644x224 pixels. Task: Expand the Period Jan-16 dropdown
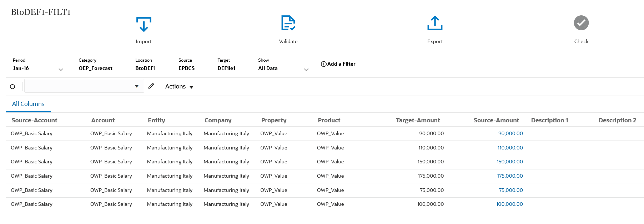[61, 70]
